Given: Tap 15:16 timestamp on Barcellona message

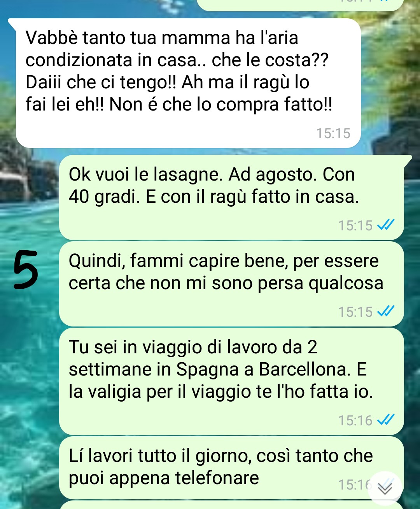Looking at the screenshot, I should pyautogui.click(x=355, y=420).
